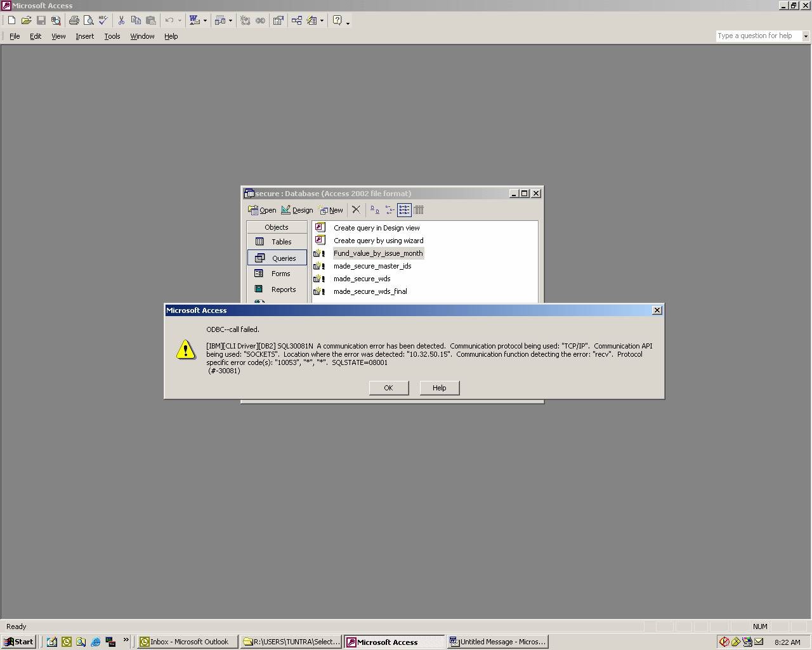Open the Help menu

coord(171,36)
